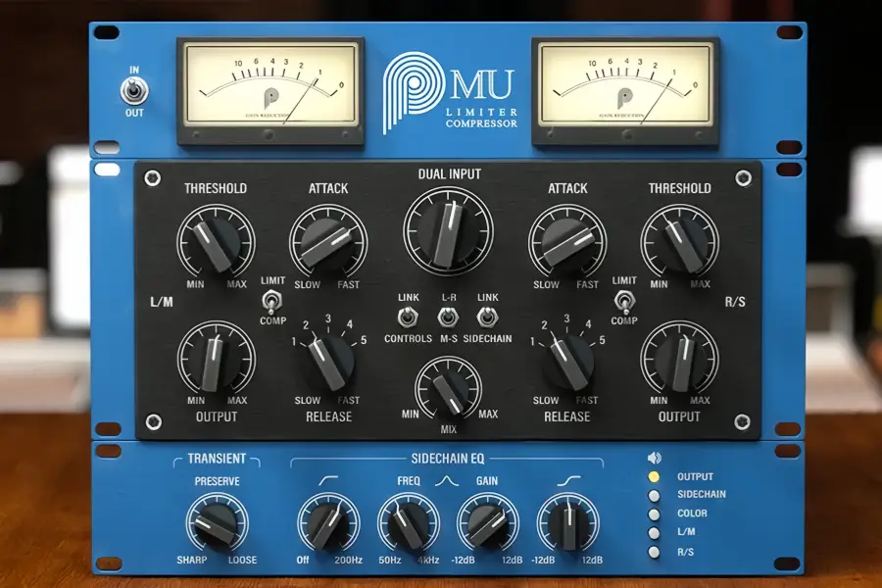
Task: Click the sidechain high-shelf gain knob
Action: pyautogui.click(x=568, y=523)
